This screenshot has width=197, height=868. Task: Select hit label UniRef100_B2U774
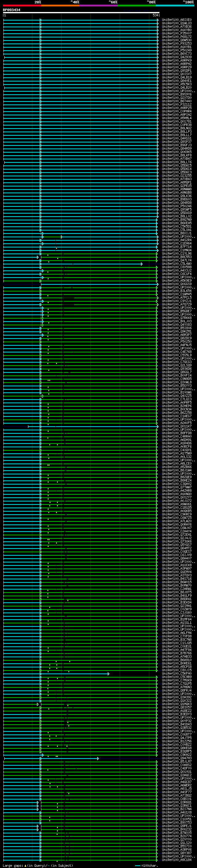pyautogui.click(x=177, y=836)
